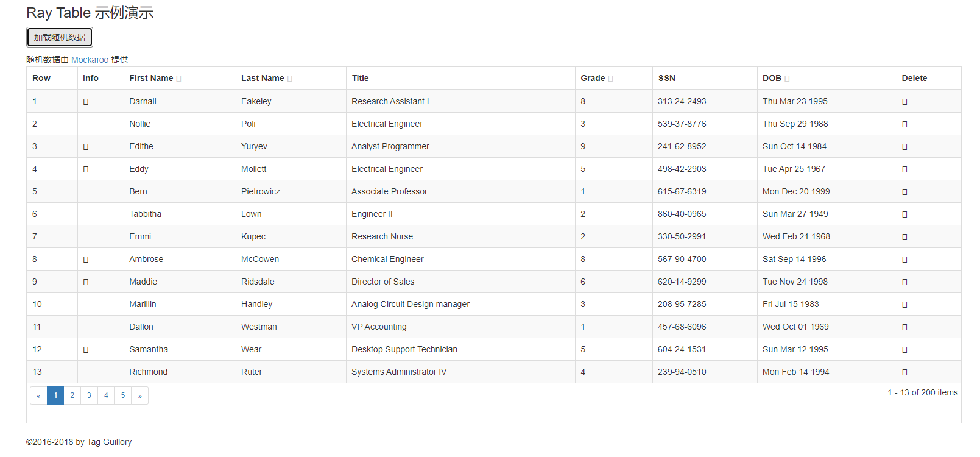This screenshot has height=457, width=980.
Task: Click the date 'Fri Jul 15 1983'
Action: pyautogui.click(x=791, y=304)
